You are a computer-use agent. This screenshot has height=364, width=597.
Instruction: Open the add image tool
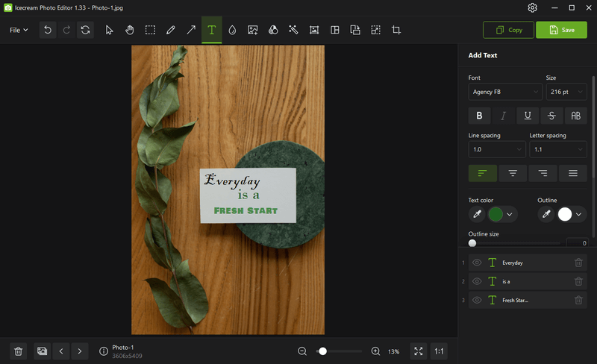pyautogui.click(x=252, y=30)
